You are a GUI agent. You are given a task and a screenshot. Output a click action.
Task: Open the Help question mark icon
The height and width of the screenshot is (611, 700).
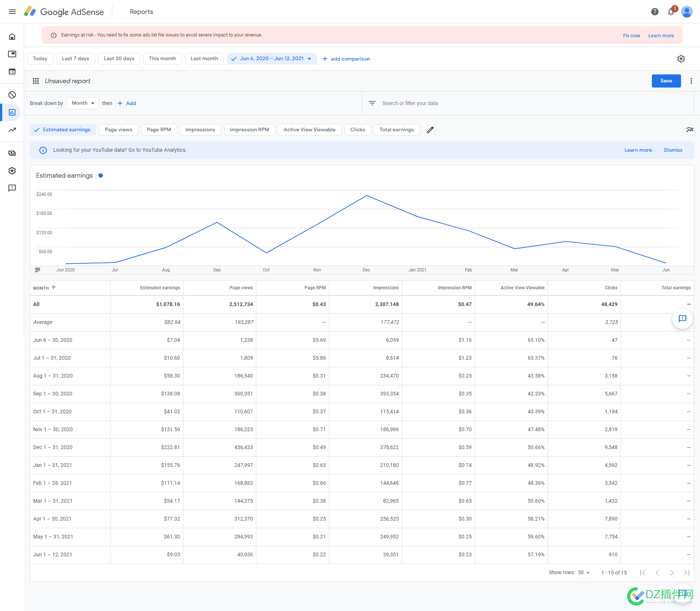(x=655, y=12)
